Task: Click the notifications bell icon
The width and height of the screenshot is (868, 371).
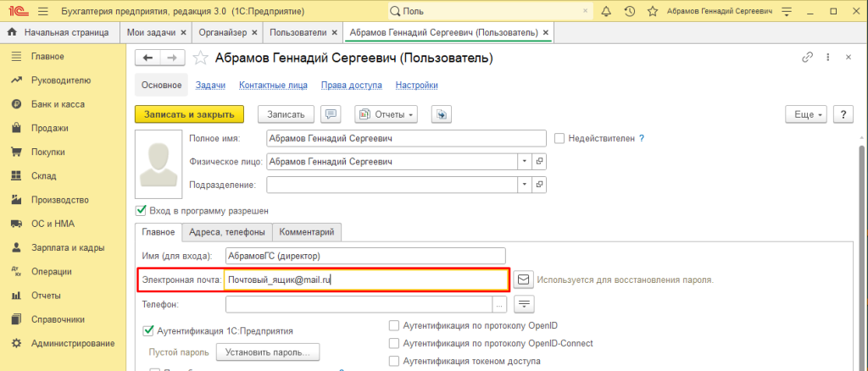Action: point(606,11)
